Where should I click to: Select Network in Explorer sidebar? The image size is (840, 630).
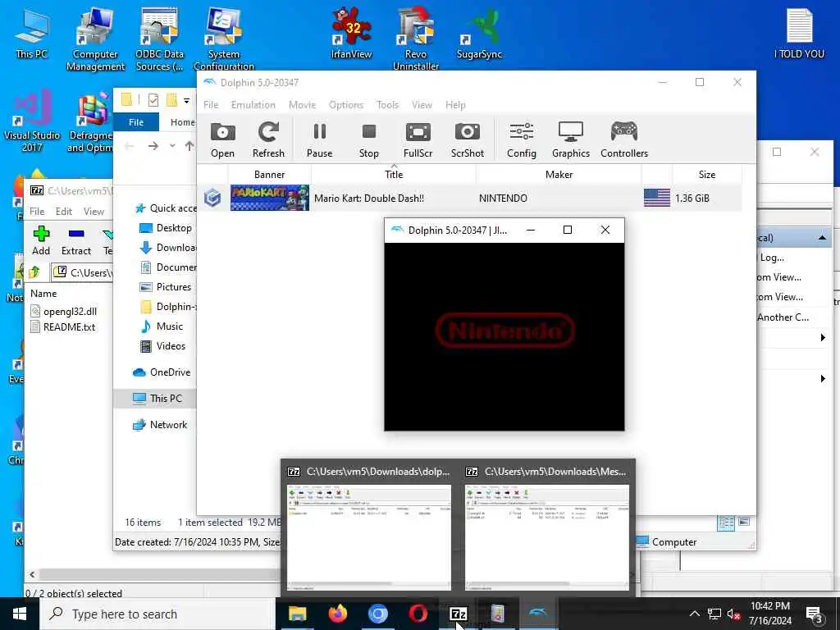click(160, 425)
